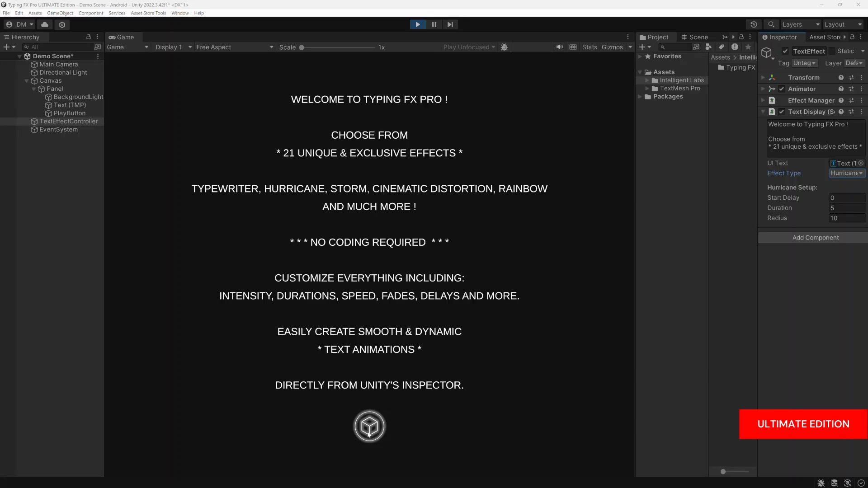868x488 pixels.
Task: Start Play mode with the play button
Action: pos(417,24)
